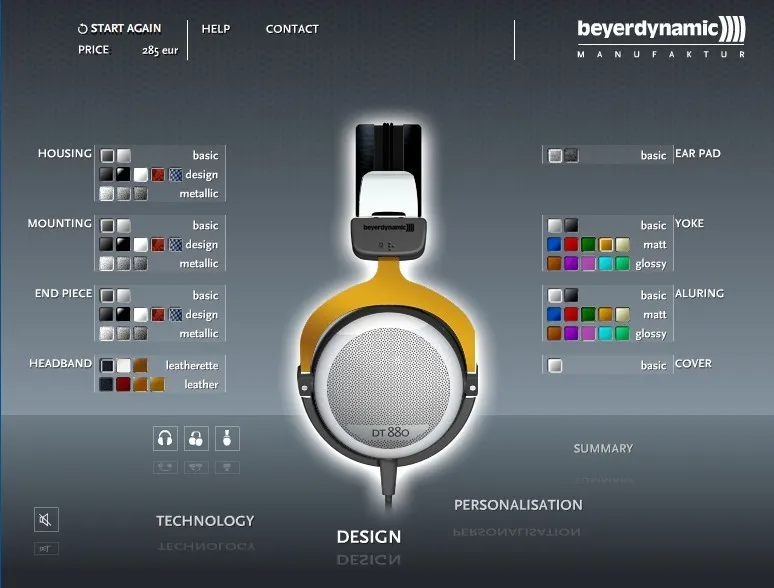The height and width of the screenshot is (588, 774).
Task: Open the Summary section
Action: (603, 449)
